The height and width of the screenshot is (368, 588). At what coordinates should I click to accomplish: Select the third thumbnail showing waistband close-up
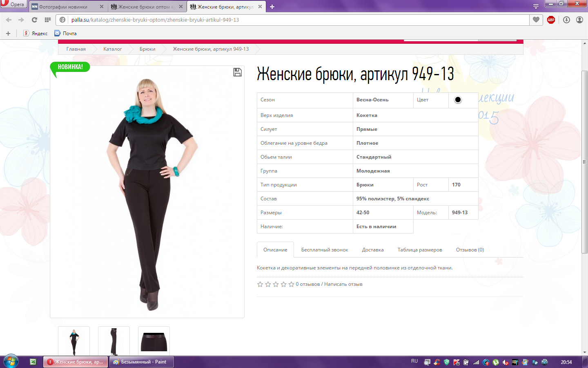(x=154, y=341)
